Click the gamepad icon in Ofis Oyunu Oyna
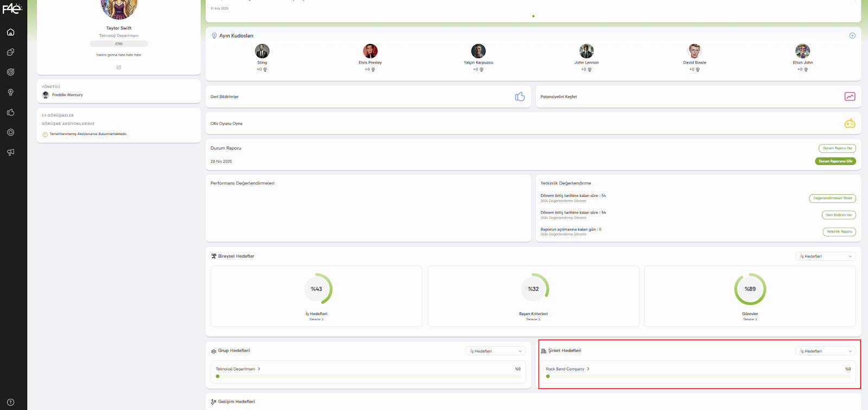 point(850,124)
